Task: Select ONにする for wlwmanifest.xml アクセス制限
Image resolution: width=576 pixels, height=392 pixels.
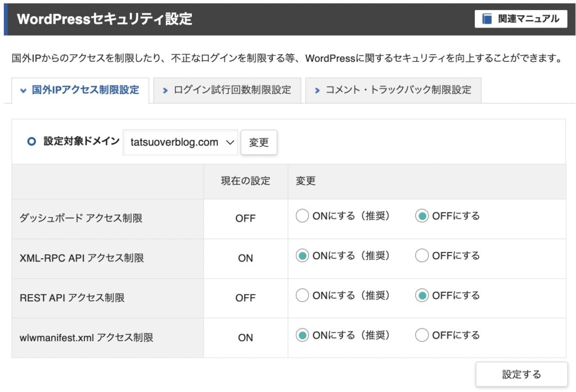Action: click(x=302, y=335)
